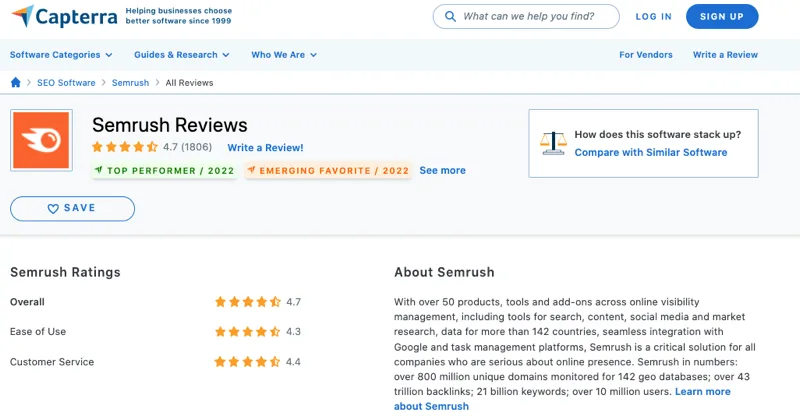This screenshot has height=420, width=800.
Task: Click the search magnifier icon
Action: tap(449, 17)
